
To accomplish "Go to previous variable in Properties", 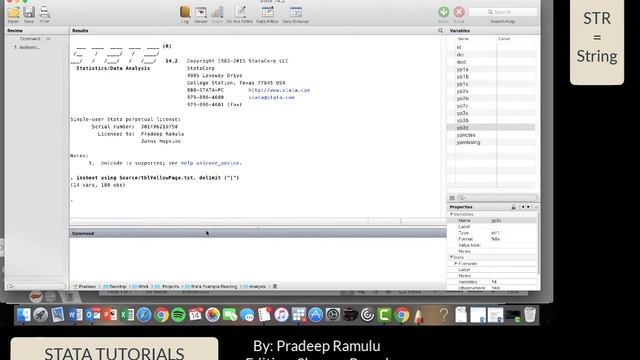I will (522, 207).
